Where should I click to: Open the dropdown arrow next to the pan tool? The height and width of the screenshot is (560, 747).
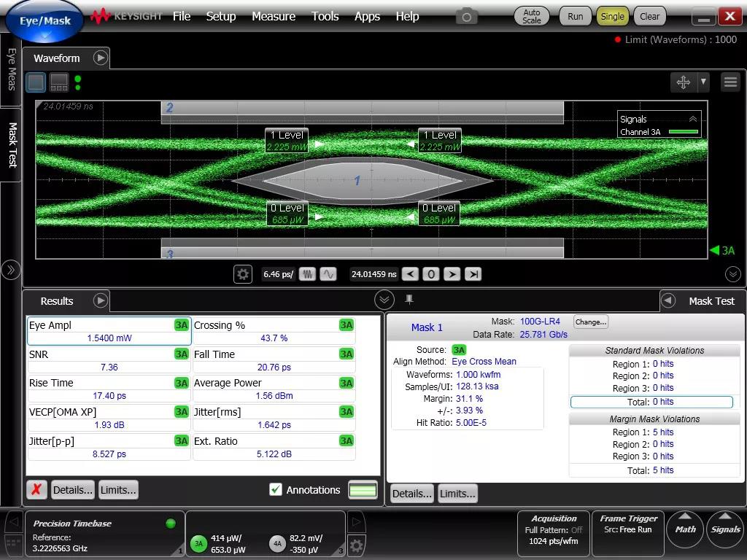[x=703, y=82]
